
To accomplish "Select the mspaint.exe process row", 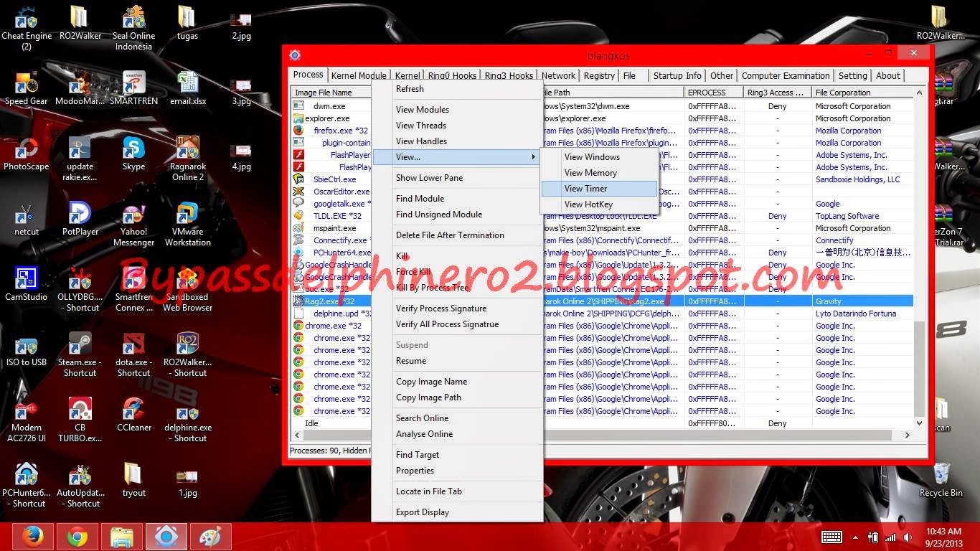I will [x=603, y=228].
